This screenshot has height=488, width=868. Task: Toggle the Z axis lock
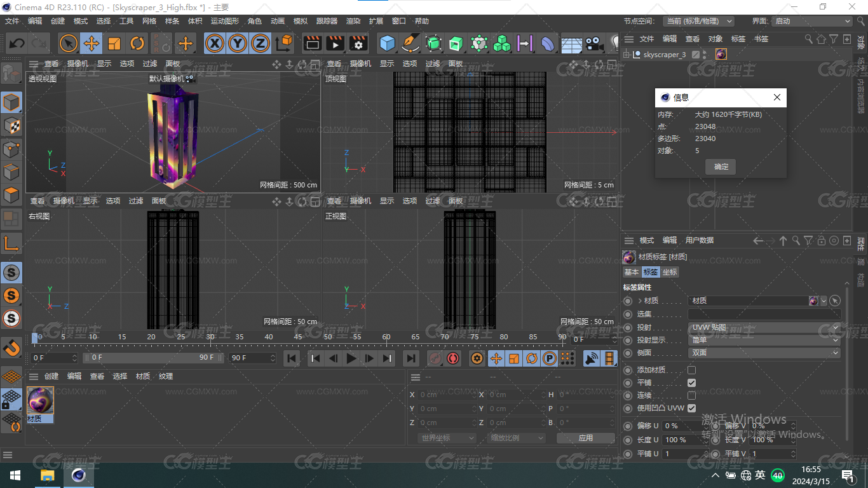[x=260, y=43]
